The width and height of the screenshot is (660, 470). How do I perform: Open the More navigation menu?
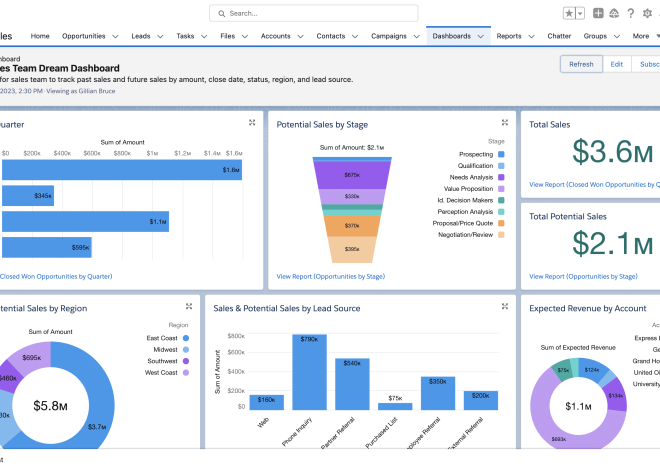(x=644, y=36)
